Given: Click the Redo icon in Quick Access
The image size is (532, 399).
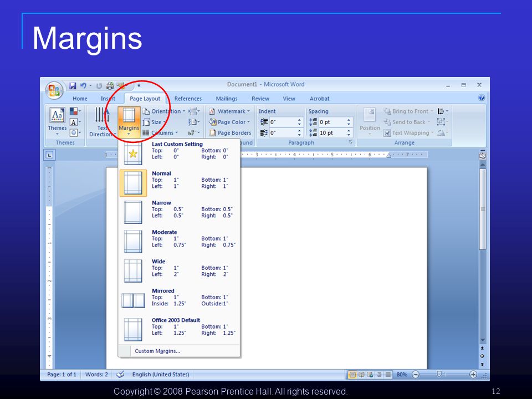Looking at the screenshot, I should tap(99, 86).
